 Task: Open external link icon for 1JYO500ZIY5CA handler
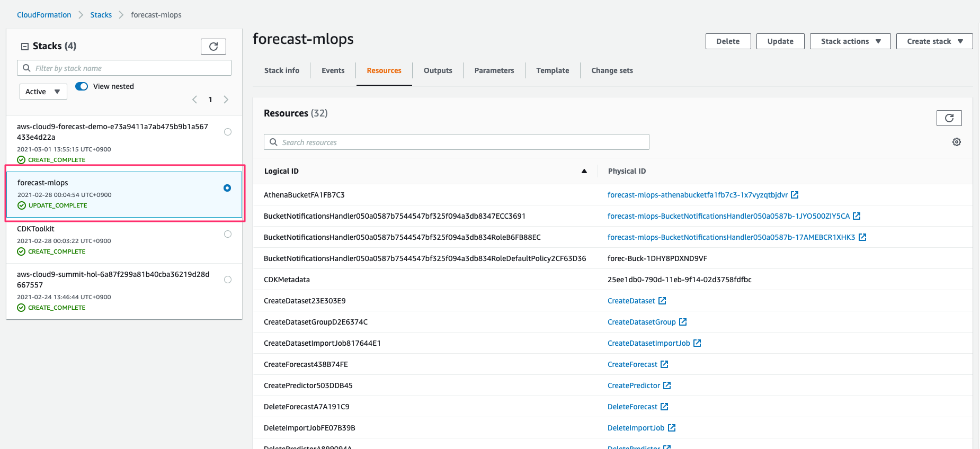coord(857,216)
